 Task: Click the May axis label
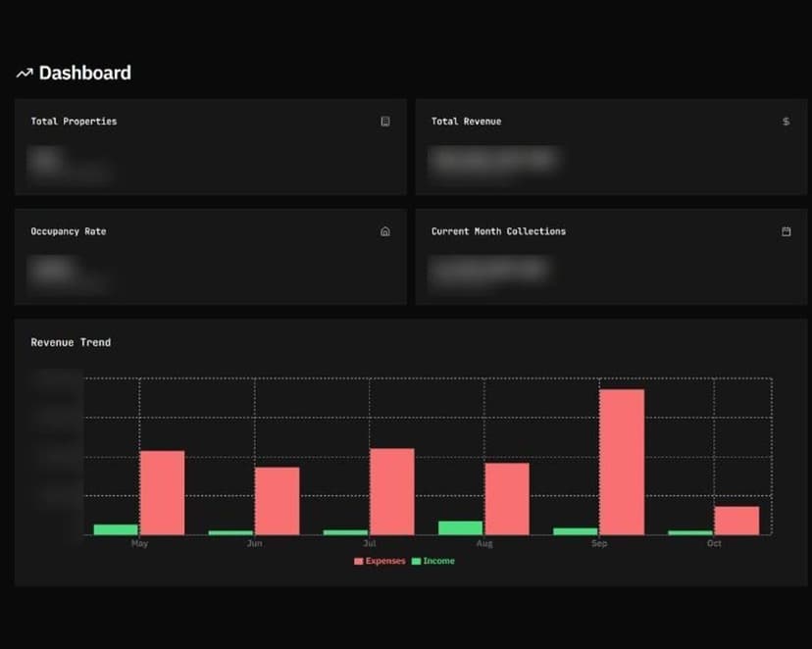tap(139, 543)
